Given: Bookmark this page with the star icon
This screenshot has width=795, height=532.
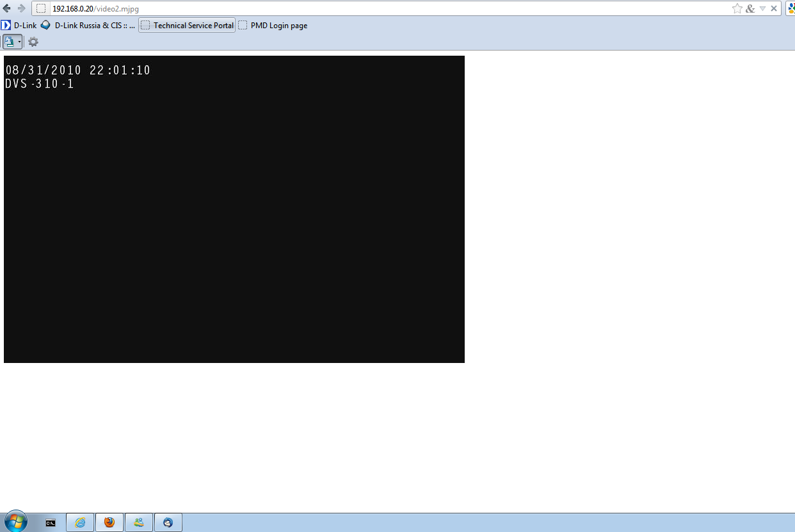Looking at the screenshot, I should (737, 8).
